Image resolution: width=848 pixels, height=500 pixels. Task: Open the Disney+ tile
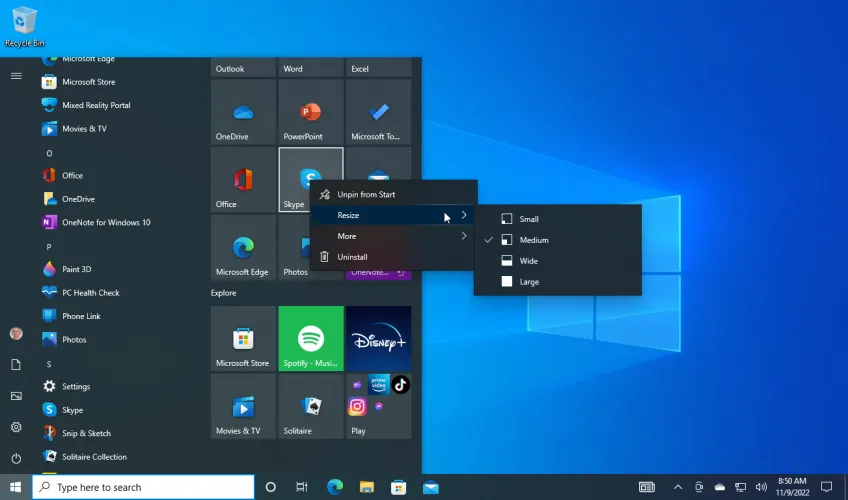pos(378,339)
